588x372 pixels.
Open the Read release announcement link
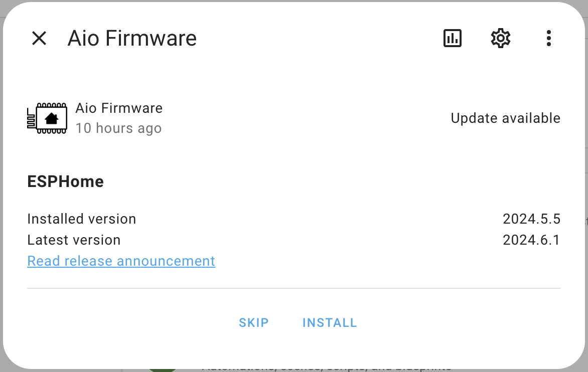pyautogui.click(x=121, y=261)
